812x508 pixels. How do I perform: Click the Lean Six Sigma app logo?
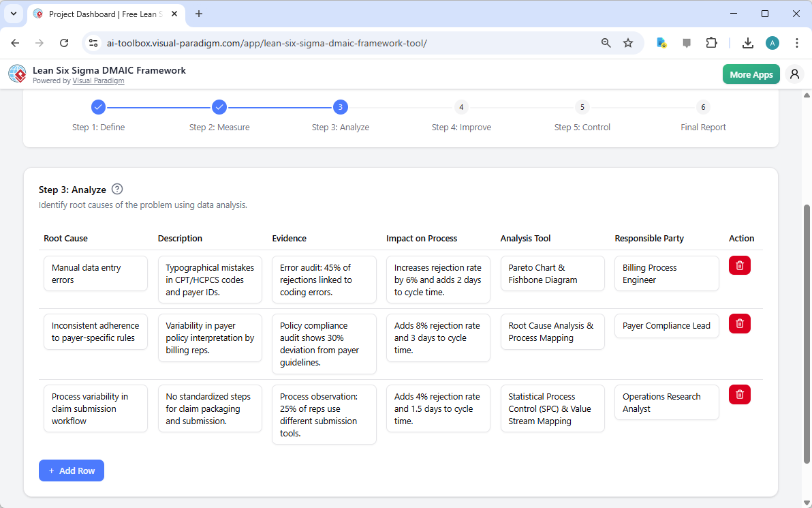point(16,74)
